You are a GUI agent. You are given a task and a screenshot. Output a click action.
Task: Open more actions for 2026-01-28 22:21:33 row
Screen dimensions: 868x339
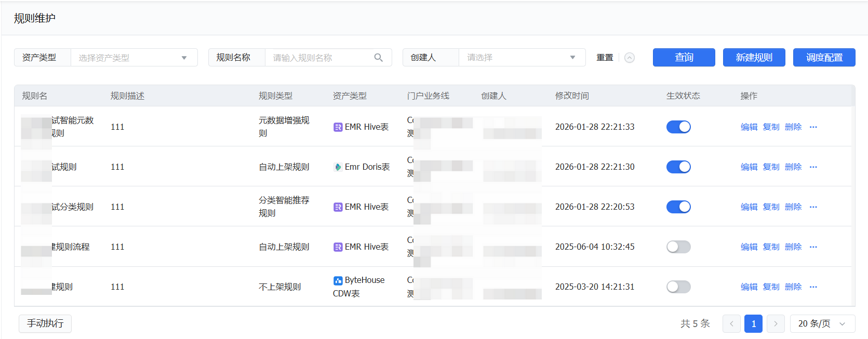coord(813,127)
